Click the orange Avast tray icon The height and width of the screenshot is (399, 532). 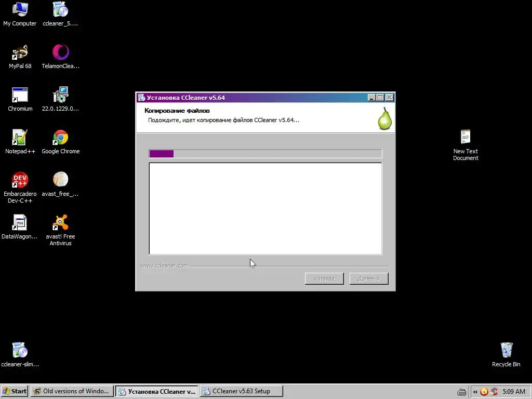[x=484, y=392]
